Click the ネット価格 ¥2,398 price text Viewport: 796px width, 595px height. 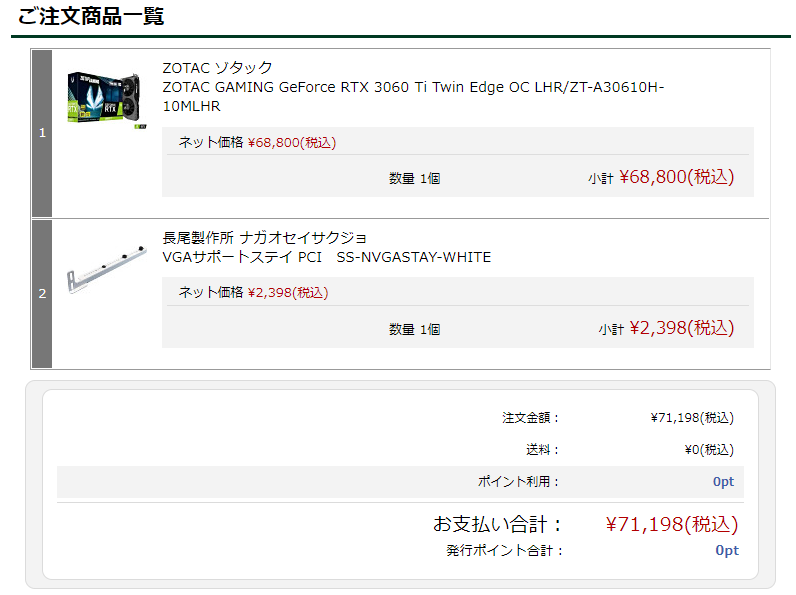tap(253, 292)
